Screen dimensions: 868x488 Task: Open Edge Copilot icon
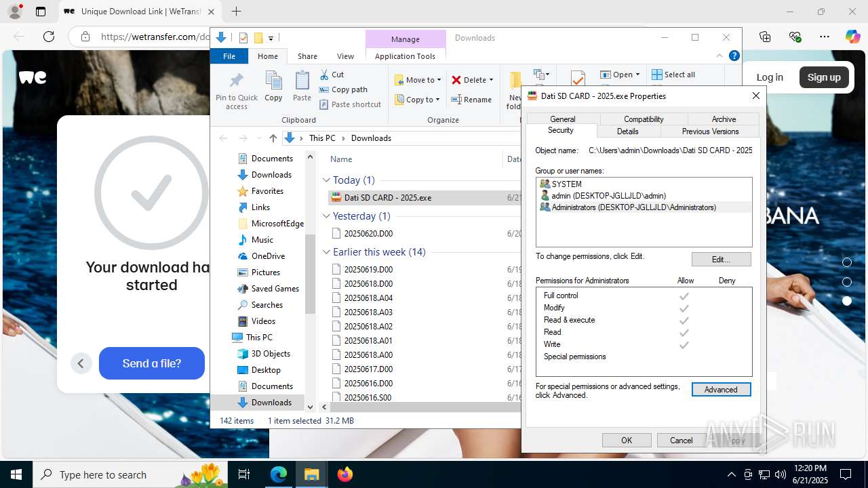coord(852,37)
